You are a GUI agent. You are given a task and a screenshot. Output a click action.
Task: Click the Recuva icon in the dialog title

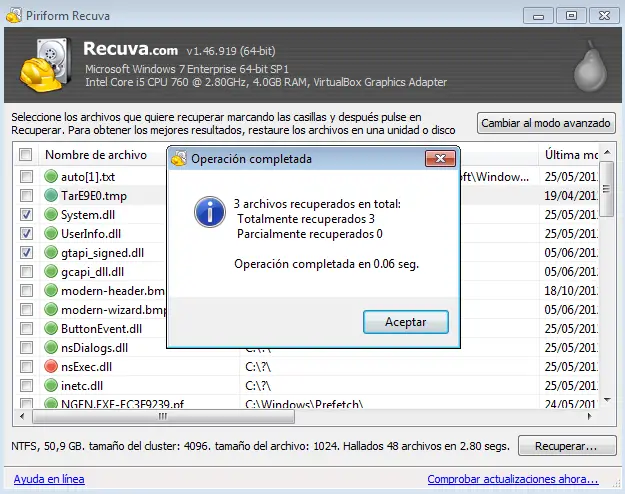(x=179, y=159)
